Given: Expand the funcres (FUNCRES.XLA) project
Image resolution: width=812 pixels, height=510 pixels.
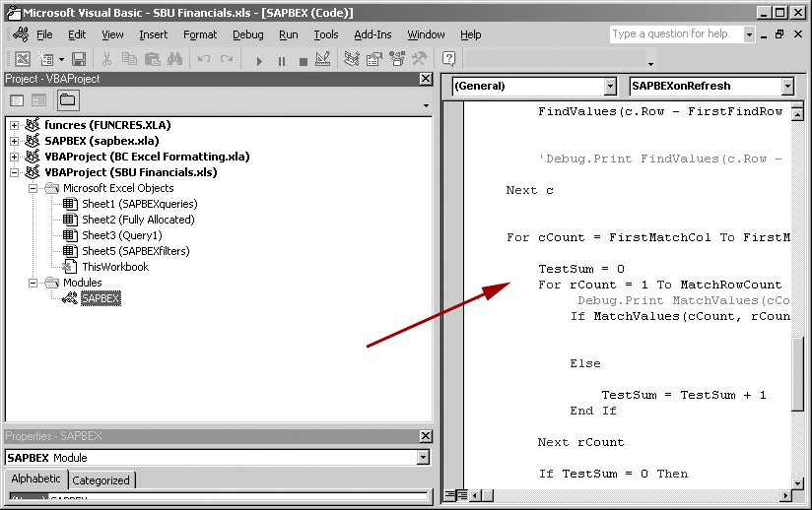Looking at the screenshot, I should 14,125.
